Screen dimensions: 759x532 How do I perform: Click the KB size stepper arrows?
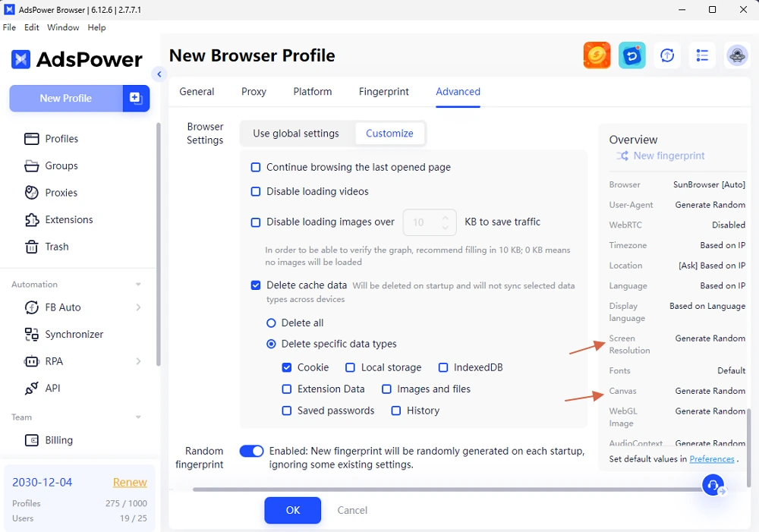445,222
